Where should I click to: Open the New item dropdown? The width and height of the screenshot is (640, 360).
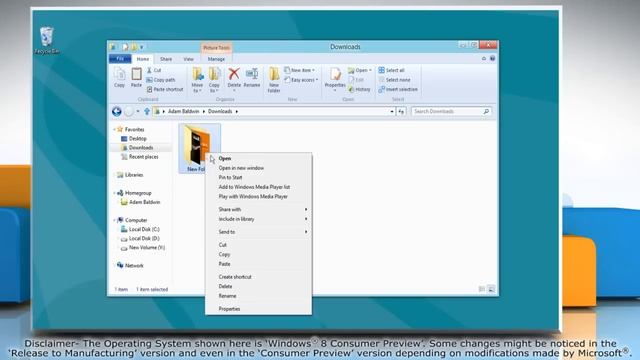pos(300,70)
